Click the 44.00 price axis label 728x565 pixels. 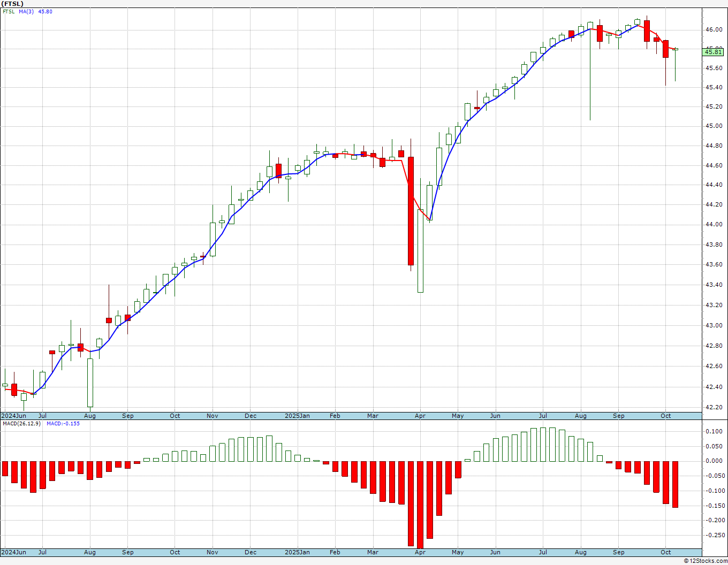point(713,224)
